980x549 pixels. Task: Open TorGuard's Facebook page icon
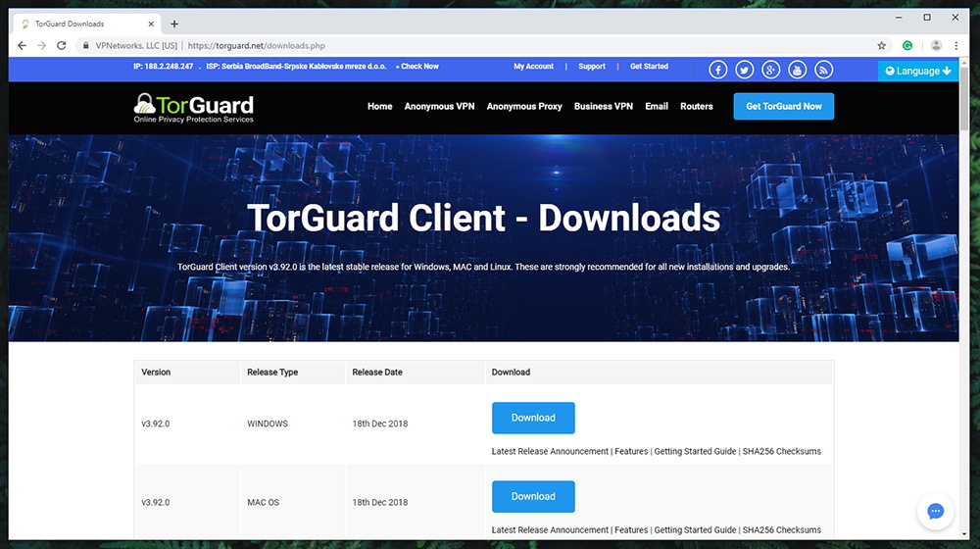pyautogui.click(x=718, y=70)
